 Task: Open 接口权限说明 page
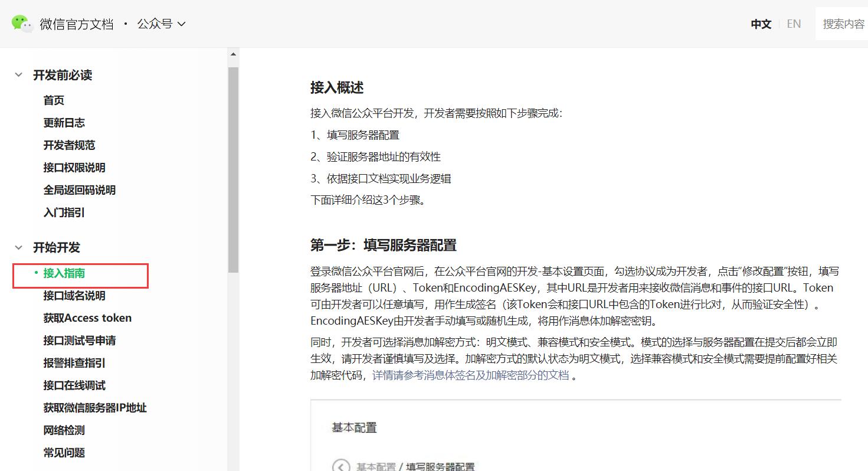74,168
